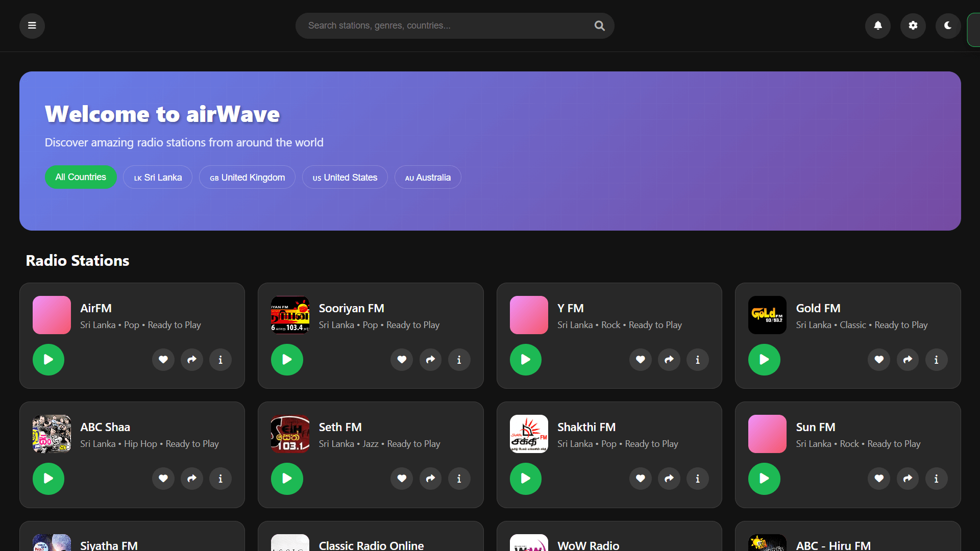Viewport: 980px width, 551px height.
Task: Select All Countries filter
Action: click(x=81, y=177)
